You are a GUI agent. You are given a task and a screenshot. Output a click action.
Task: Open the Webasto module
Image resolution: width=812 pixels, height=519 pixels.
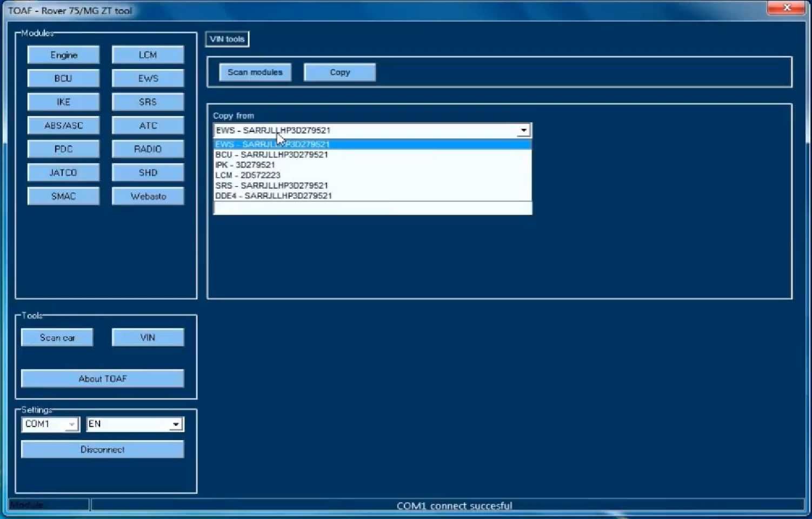[148, 196]
